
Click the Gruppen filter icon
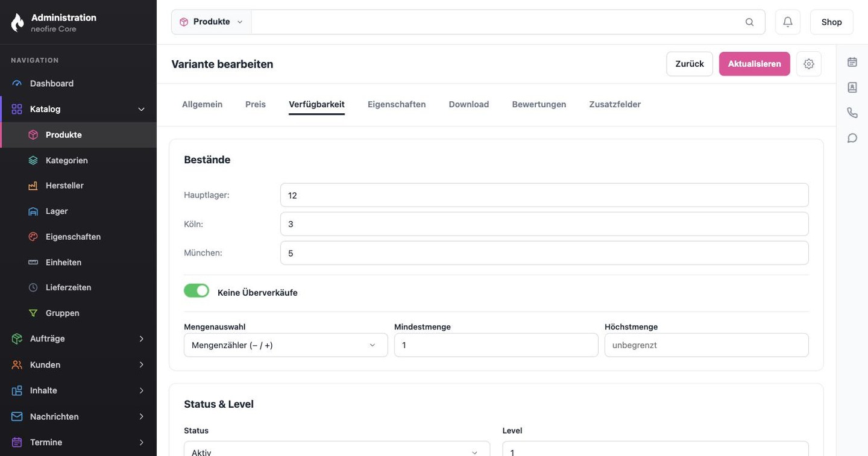click(33, 313)
